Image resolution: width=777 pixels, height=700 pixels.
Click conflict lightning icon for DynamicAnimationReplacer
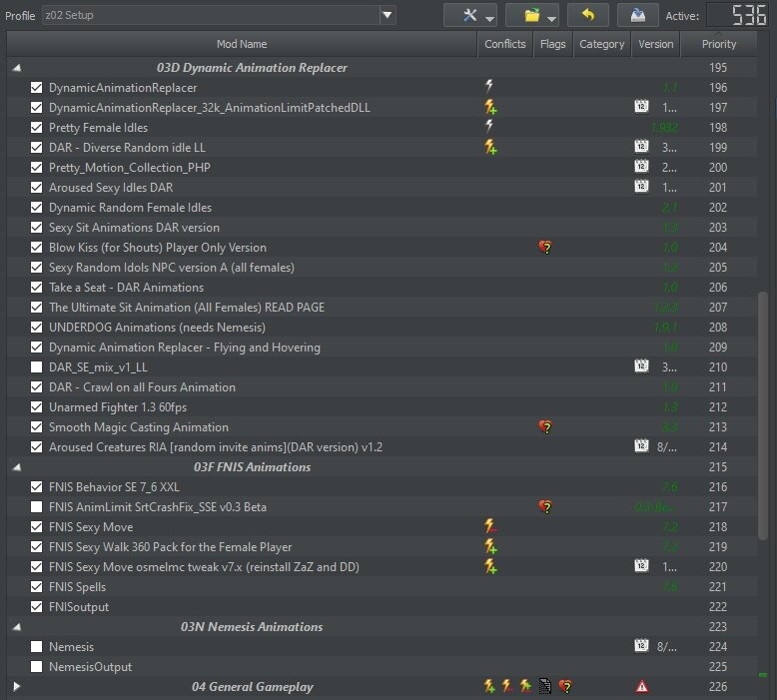pyautogui.click(x=489, y=86)
